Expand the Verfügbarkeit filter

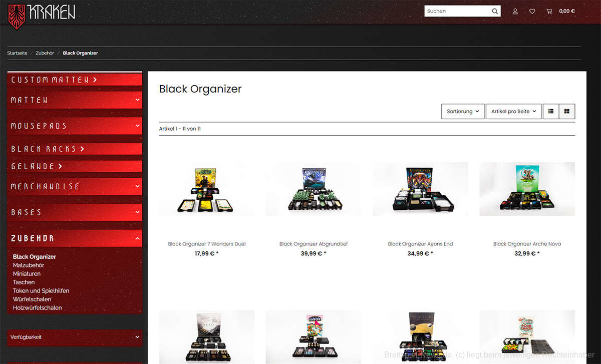click(75, 337)
